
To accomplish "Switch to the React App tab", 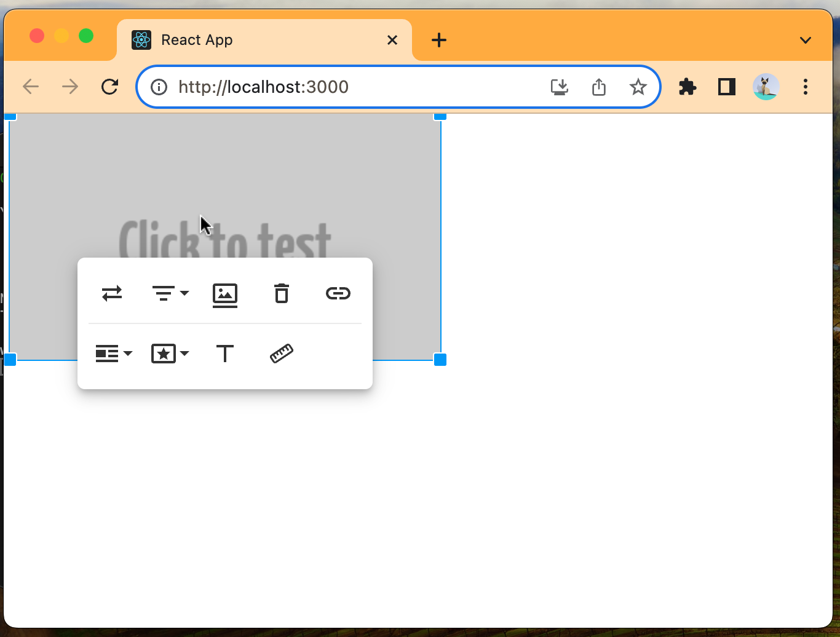I will [197, 39].
